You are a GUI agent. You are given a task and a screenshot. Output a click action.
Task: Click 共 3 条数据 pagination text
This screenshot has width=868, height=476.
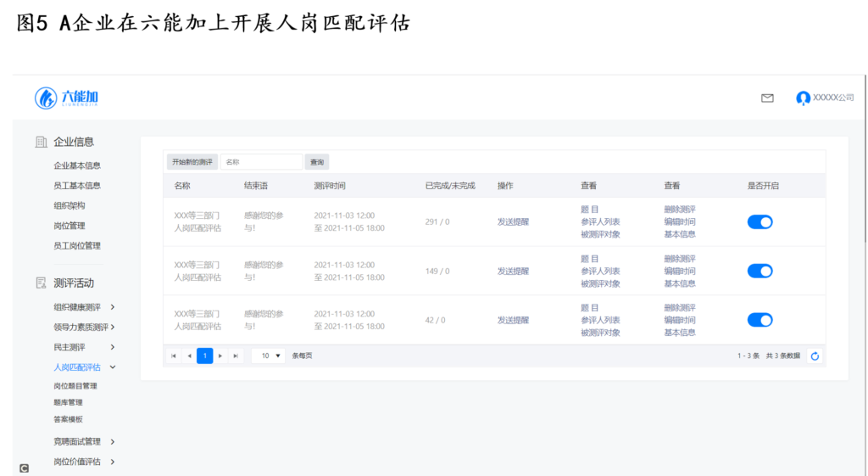(782, 356)
